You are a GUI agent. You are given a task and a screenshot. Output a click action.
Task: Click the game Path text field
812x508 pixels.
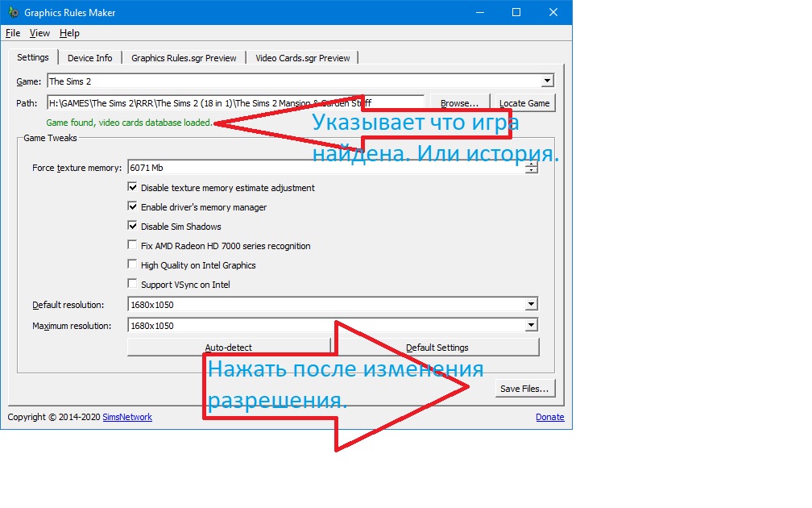click(x=234, y=103)
